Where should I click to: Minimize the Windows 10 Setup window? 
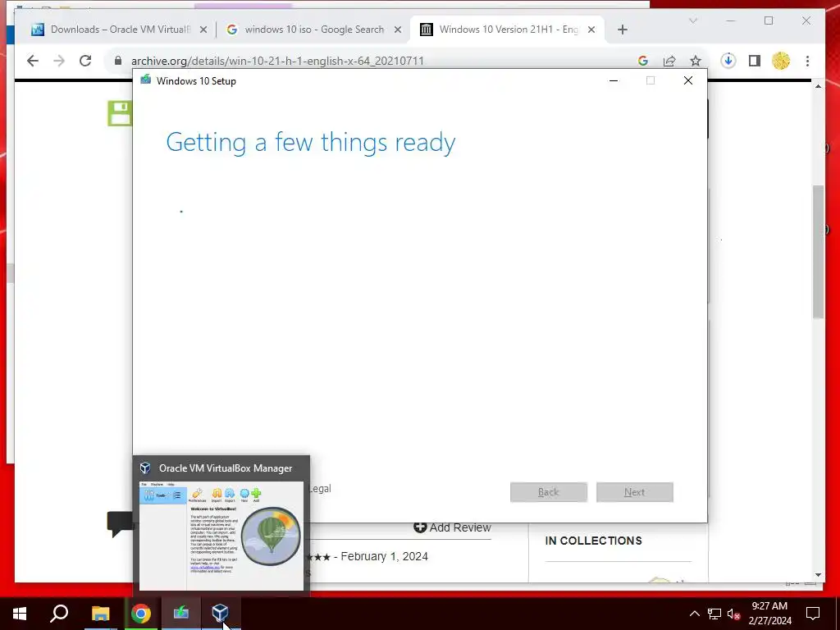[614, 81]
